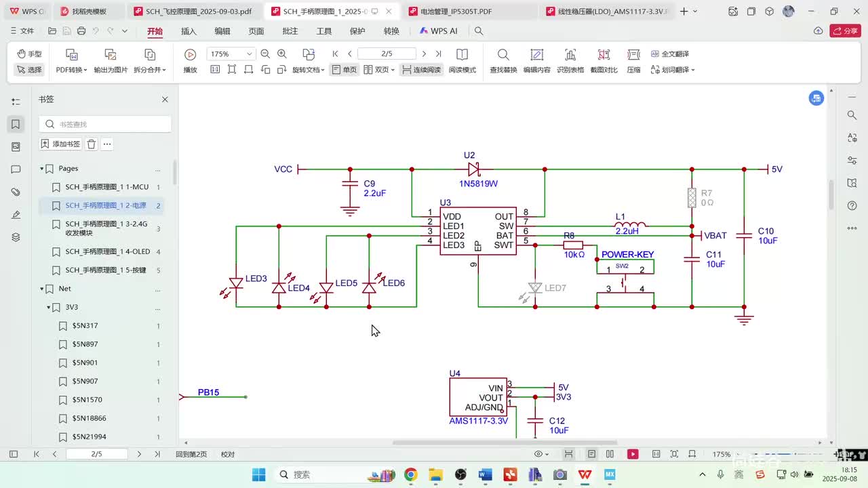Open 编辑内容 edit content tool
868x488 pixels.
[x=537, y=60]
